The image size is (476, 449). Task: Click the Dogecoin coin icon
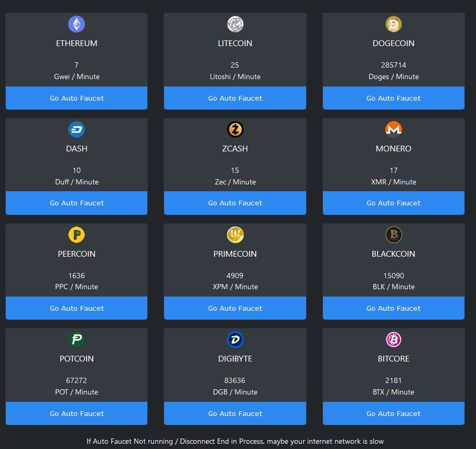(x=393, y=24)
